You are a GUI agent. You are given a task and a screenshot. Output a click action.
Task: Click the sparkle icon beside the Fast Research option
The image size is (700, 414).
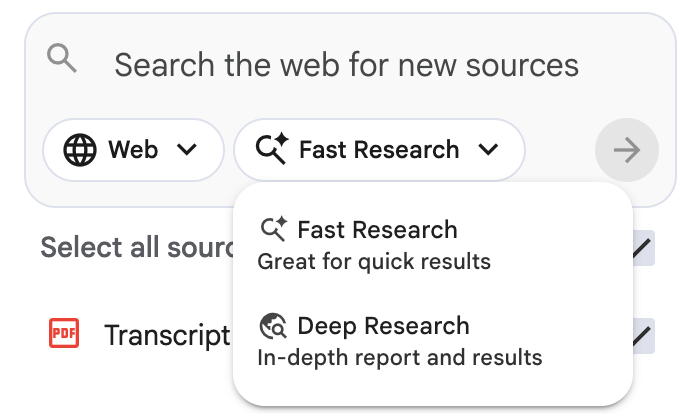click(x=273, y=229)
